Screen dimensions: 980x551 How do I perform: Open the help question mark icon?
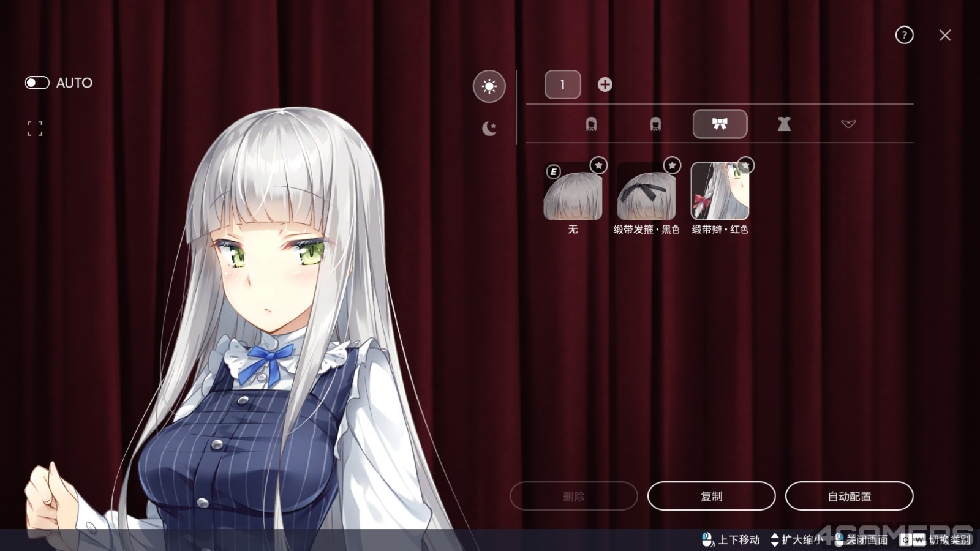(904, 35)
